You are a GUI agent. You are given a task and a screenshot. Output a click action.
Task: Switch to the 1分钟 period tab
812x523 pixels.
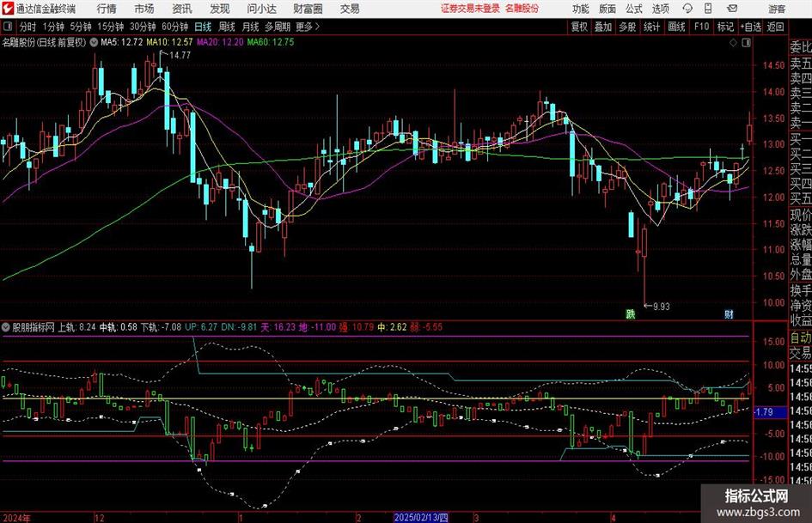click(53, 27)
